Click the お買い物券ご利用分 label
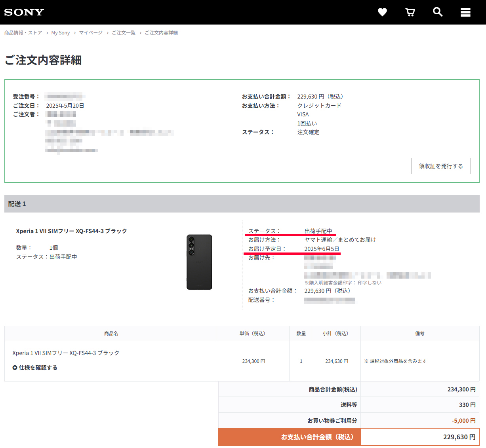 click(x=332, y=421)
